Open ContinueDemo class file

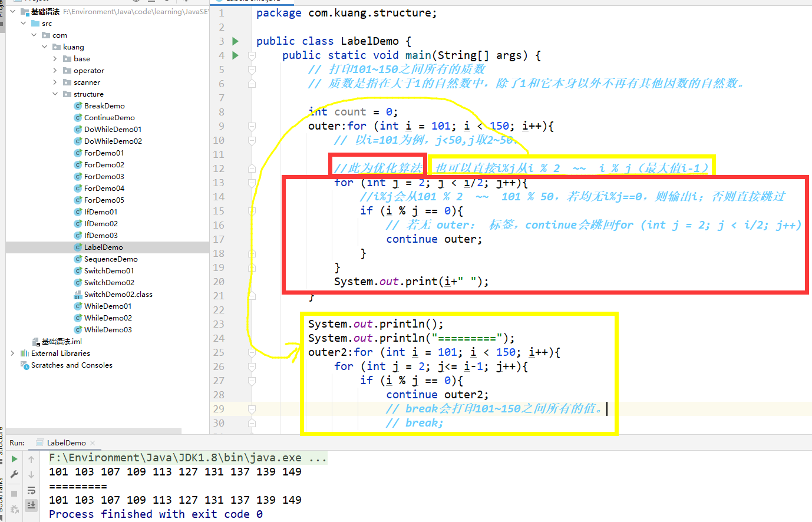point(109,118)
